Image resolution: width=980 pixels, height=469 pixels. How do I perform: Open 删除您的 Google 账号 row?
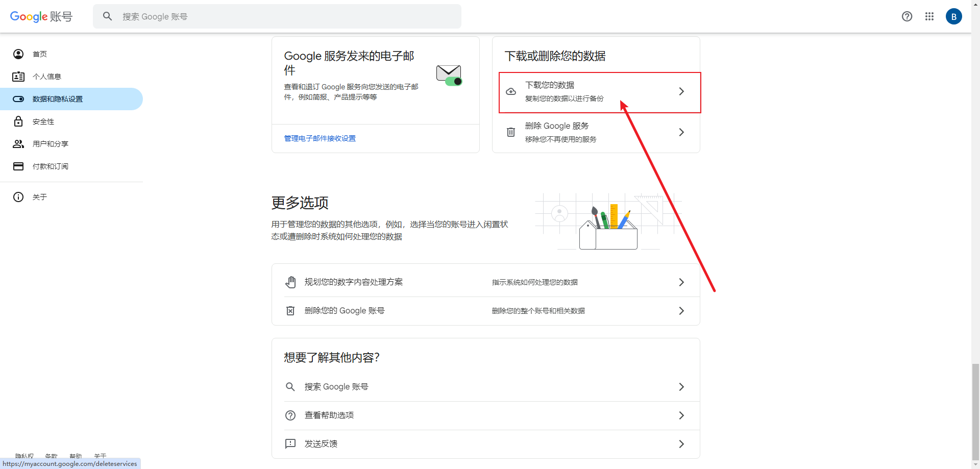486,311
